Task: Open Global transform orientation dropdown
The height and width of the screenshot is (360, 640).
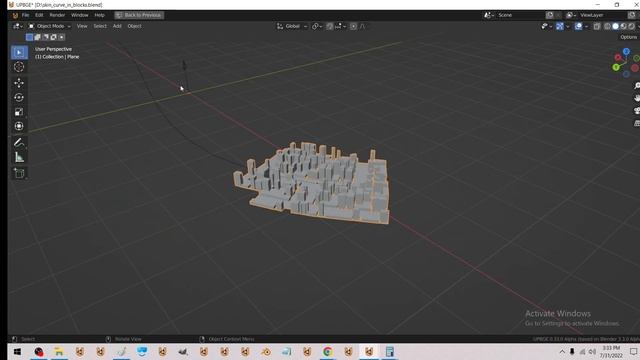Action: [292, 26]
